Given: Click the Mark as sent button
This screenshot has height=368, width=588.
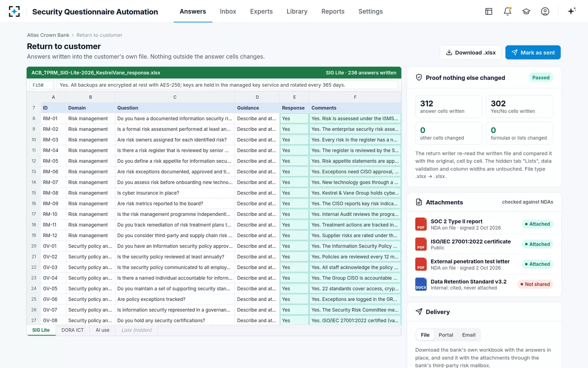Looking at the screenshot, I should 533,52.
